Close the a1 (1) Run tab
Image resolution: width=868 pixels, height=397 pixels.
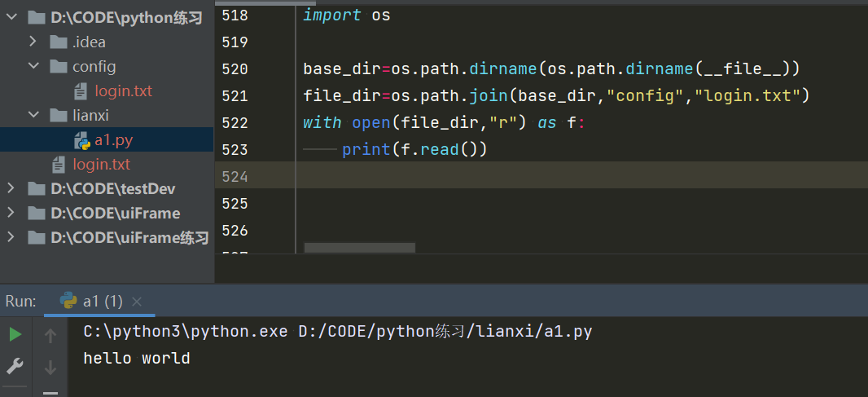click(137, 302)
